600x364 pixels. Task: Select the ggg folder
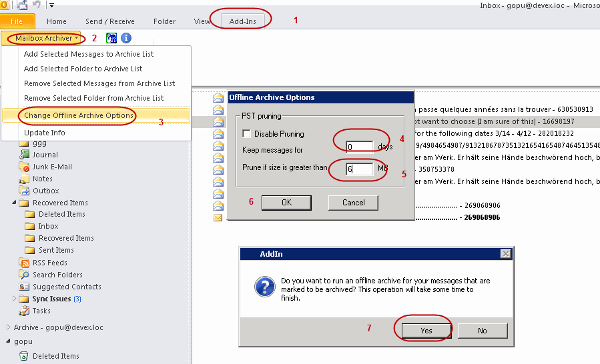(39, 143)
